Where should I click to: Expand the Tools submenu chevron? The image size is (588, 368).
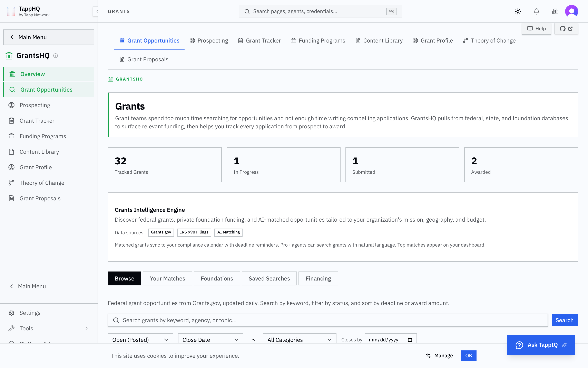coord(87,328)
